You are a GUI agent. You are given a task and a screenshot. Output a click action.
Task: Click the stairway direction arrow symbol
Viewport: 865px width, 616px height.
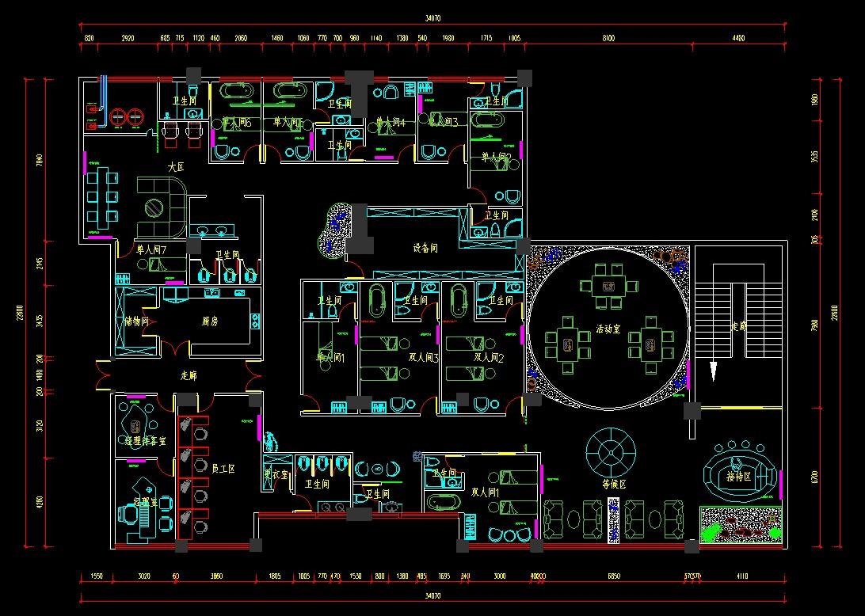tap(713, 371)
